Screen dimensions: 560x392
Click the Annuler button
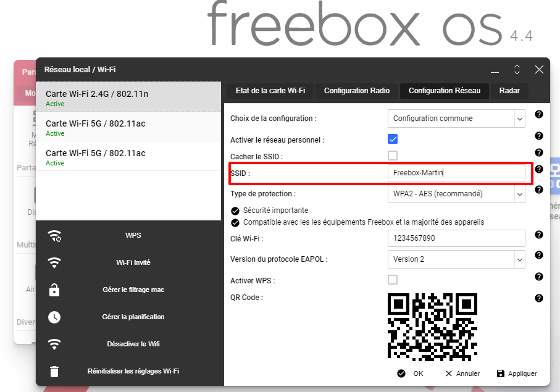click(x=462, y=373)
